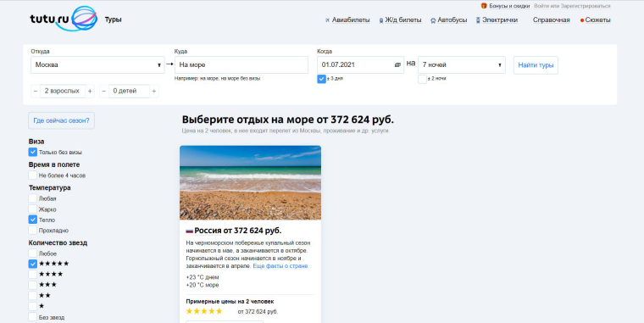Click the airplane icon before Авиабилеты
The image size is (644, 323).
(x=327, y=20)
